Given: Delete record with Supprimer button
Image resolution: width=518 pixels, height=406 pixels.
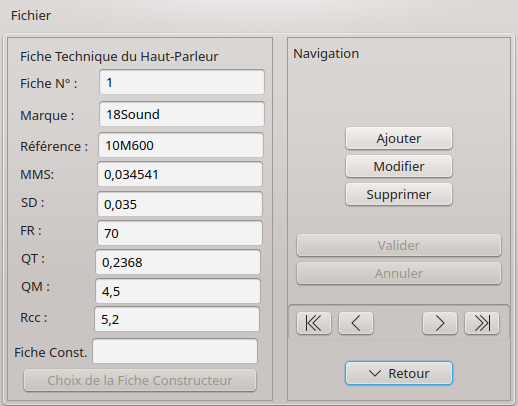Looking at the screenshot, I should [399, 194].
